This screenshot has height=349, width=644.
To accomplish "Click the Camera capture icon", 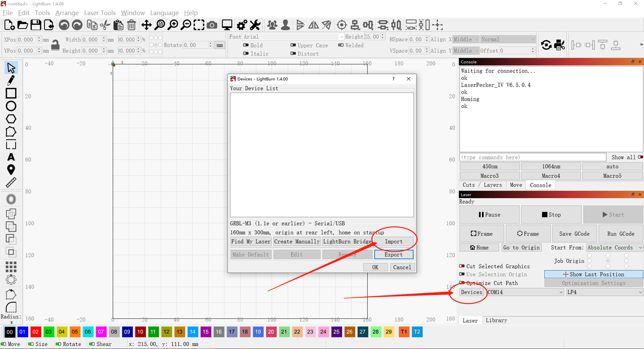I will coord(212,25).
